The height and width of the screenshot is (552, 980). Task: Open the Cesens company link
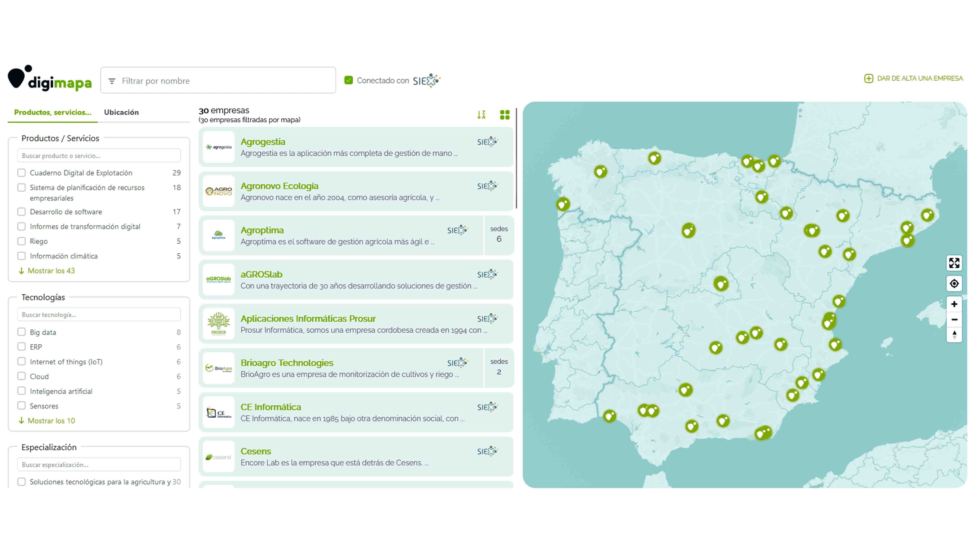click(256, 451)
